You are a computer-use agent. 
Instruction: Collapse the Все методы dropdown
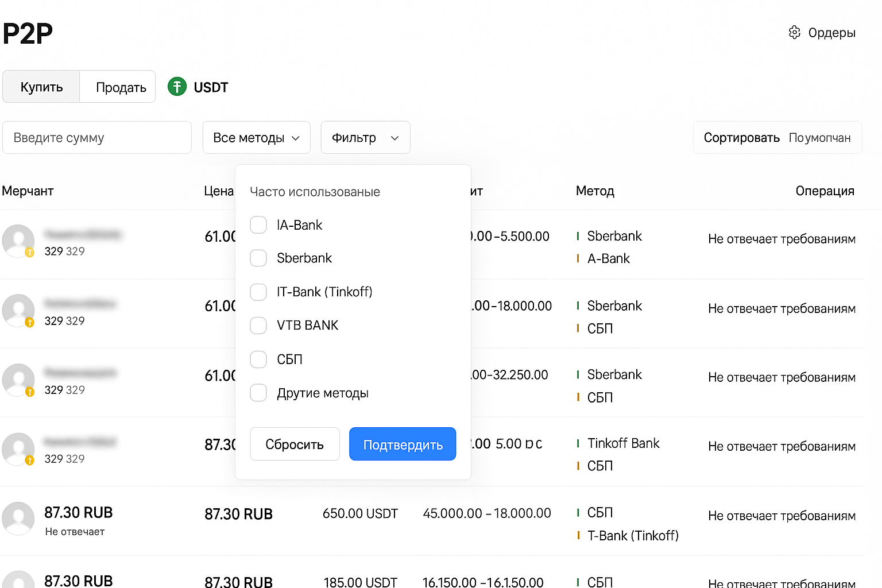pos(256,137)
